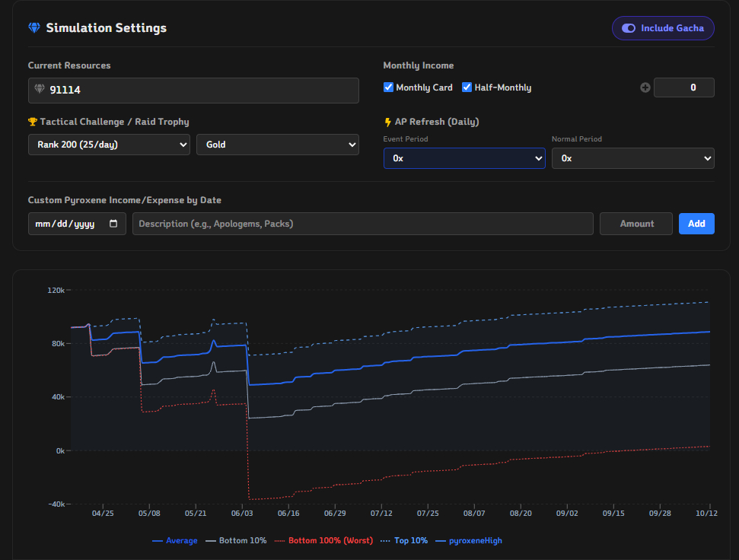Toggle the pyroxeneHigh legend entry
This screenshot has width=739, height=560.
coord(469,541)
